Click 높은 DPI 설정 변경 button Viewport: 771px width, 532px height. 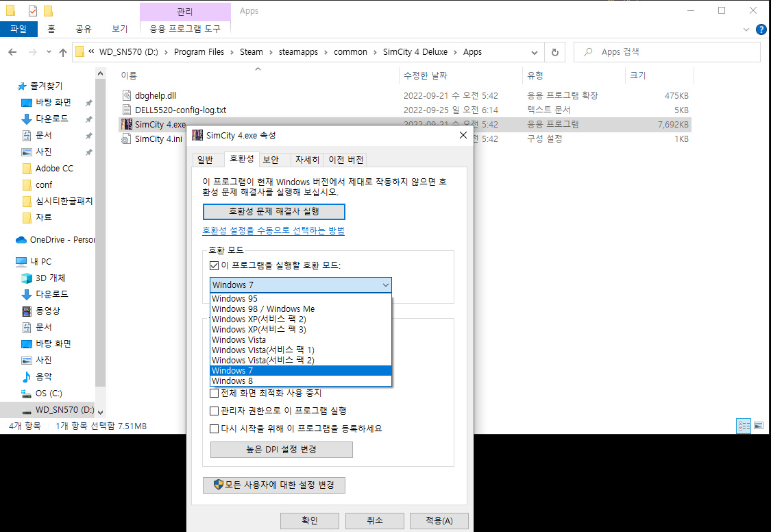281,450
